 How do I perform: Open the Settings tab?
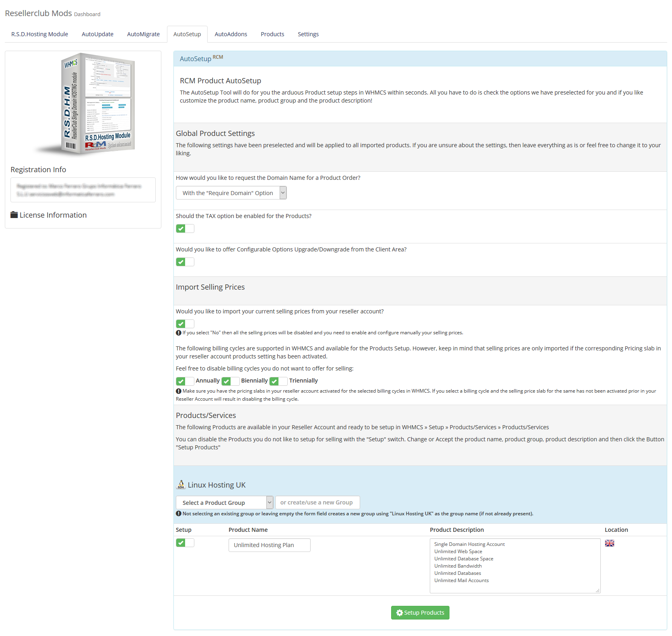pos(308,34)
